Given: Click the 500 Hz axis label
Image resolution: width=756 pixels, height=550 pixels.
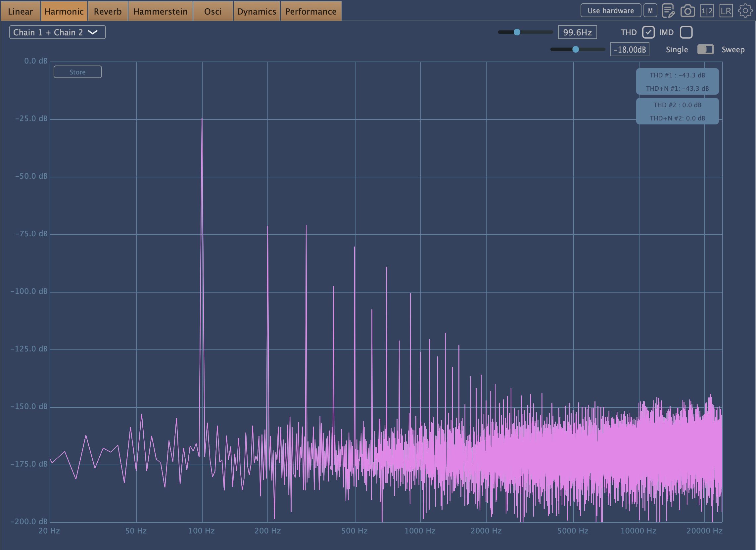Looking at the screenshot, I should pos(354,531).
